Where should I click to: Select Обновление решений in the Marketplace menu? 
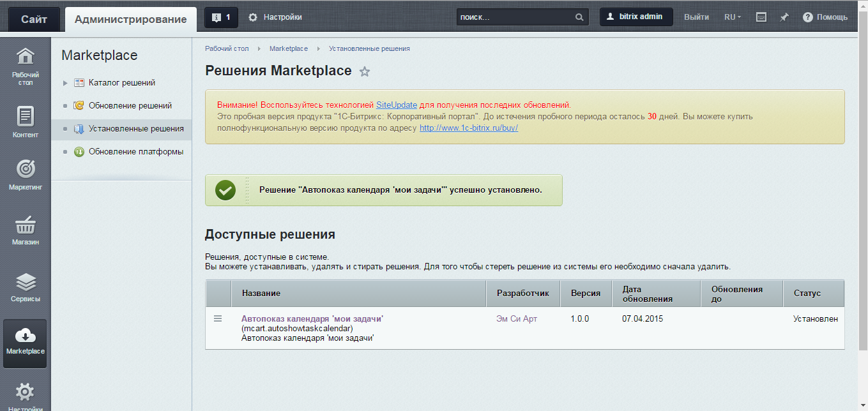coord(130,106)
